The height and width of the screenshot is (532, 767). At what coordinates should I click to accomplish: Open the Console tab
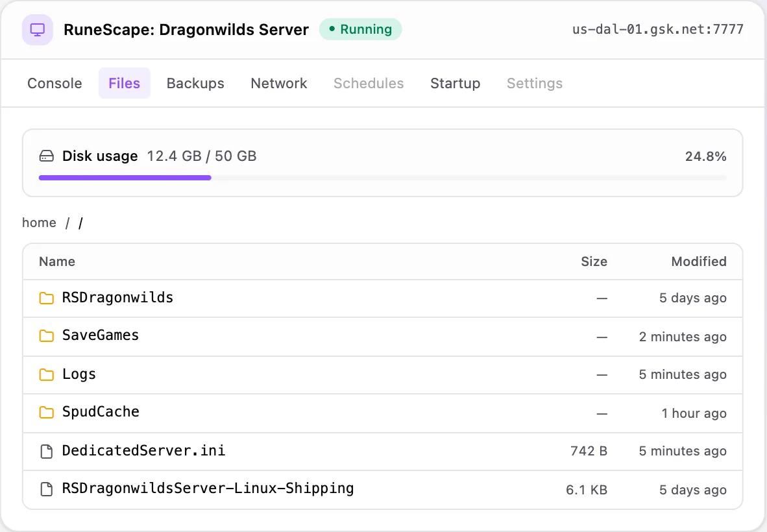(x=55, y=83)
